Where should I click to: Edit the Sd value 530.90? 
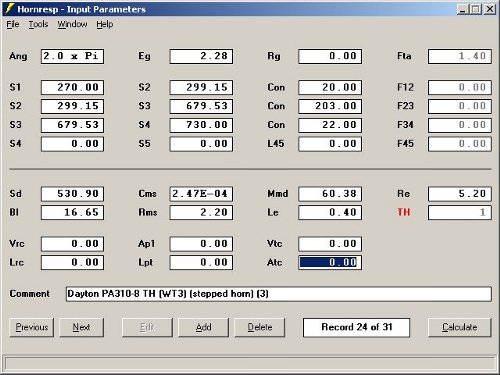(x=72, y=194)
